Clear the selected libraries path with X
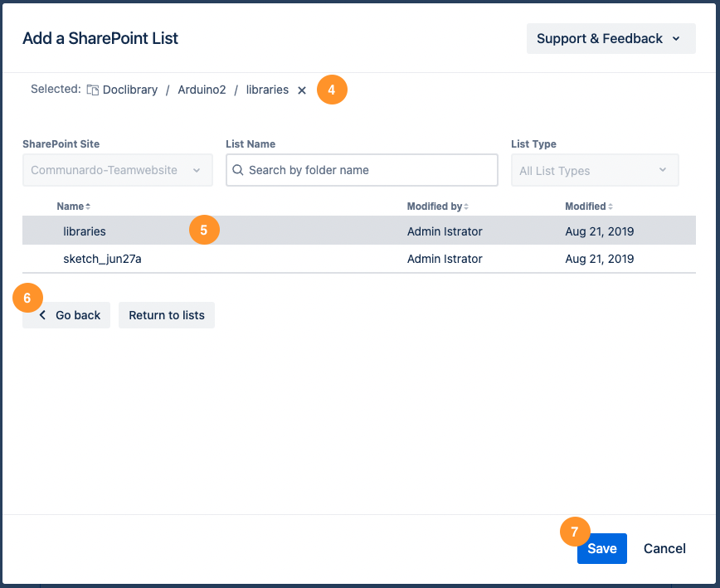The width and height of the screenshot is (720, 588). tap(302, 90)
